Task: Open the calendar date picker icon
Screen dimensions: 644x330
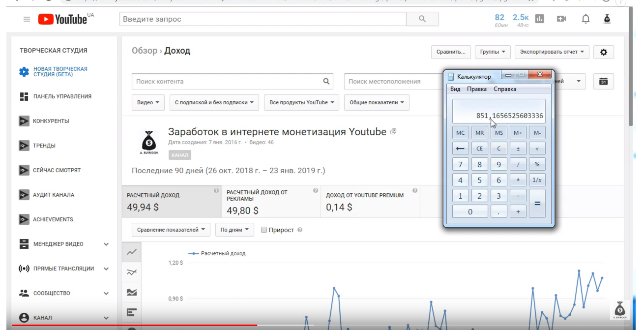Action: pos(604,82)
